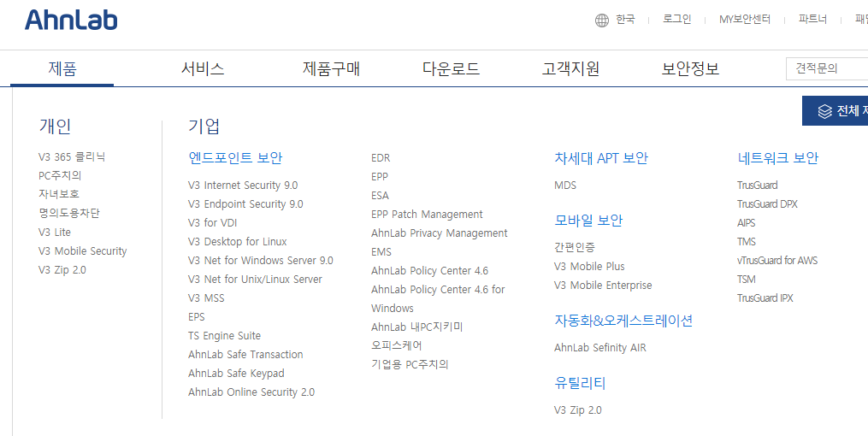
Task: Select EPS product link
Action: pos(196,317)
